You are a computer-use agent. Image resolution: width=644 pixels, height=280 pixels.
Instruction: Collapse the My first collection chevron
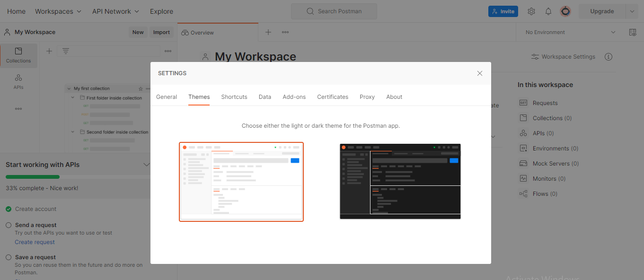(x=69, y=88)
